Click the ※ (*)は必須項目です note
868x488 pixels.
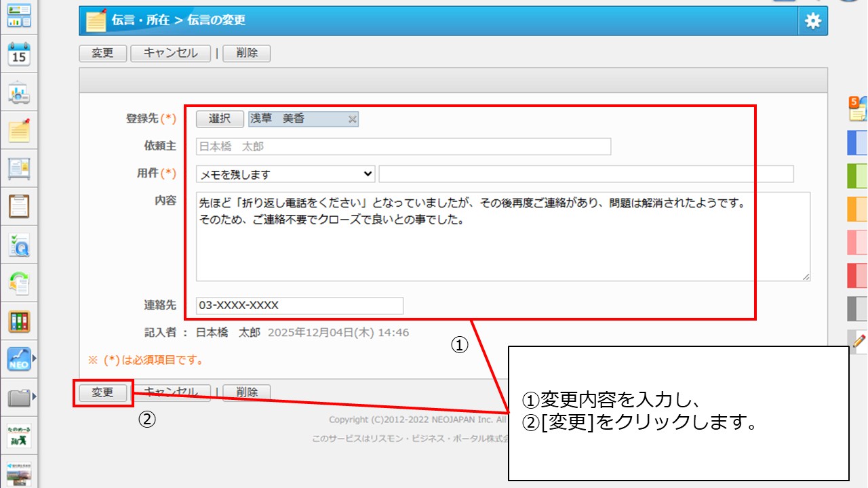pyautogui.click(x=146, y=360)
